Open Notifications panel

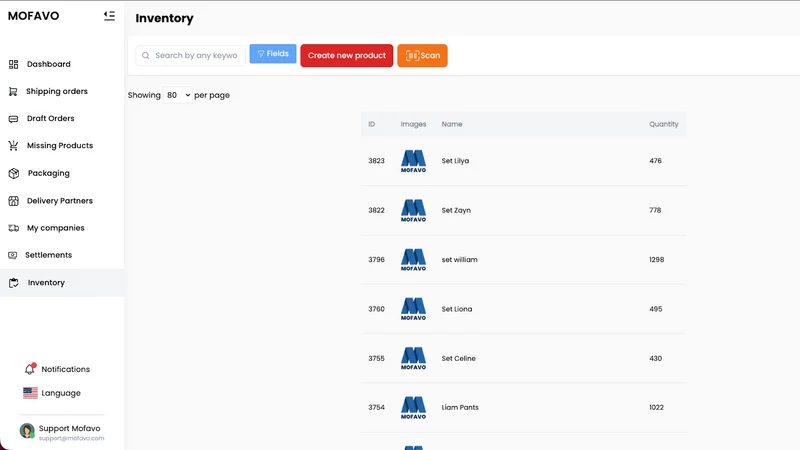pyautogui.click(x=65, y=369)
